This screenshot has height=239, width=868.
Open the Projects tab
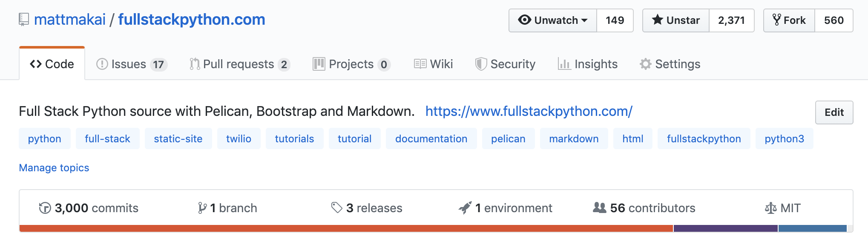tap(351, 64)
